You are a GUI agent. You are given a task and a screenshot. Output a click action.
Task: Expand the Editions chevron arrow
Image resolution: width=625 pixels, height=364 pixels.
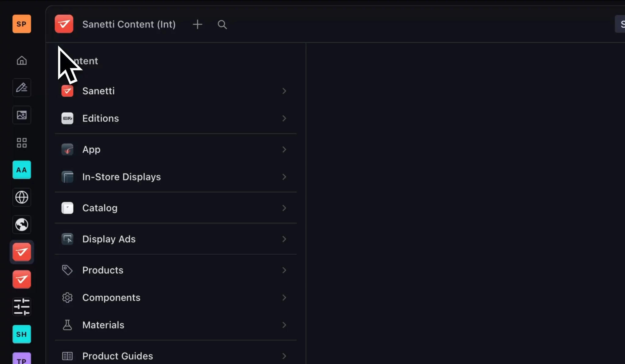284,118
